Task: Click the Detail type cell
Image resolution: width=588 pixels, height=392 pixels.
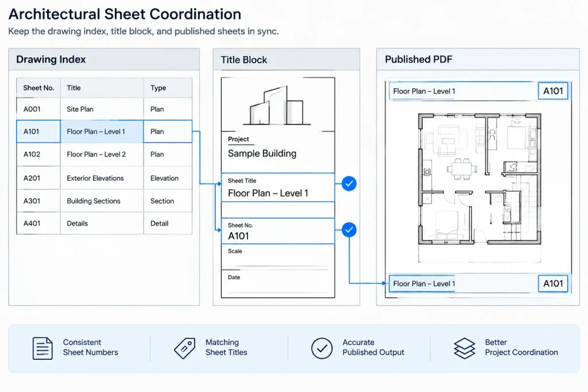Action: click(168, 223)
